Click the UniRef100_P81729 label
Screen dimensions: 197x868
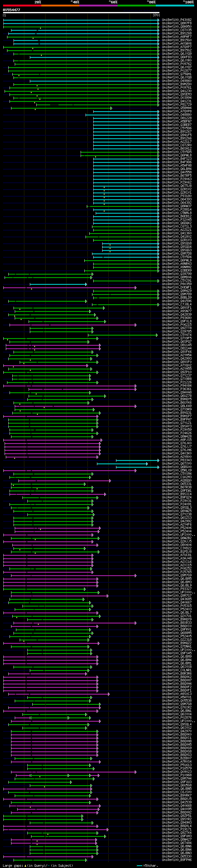(177, 104)
